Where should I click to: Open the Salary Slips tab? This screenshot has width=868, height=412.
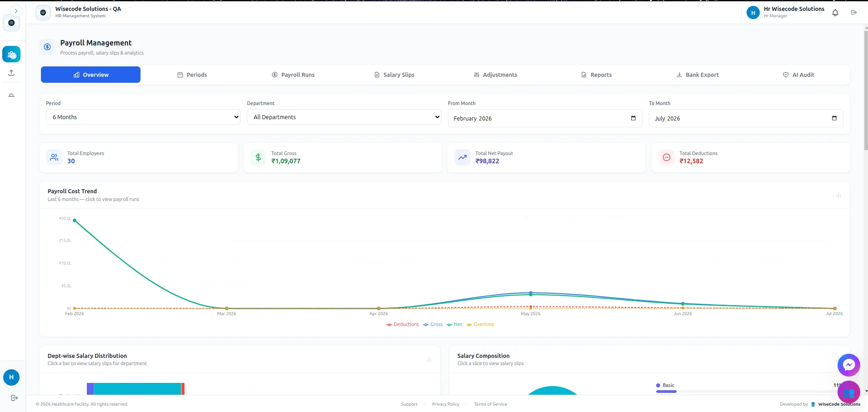coord(394,75)
